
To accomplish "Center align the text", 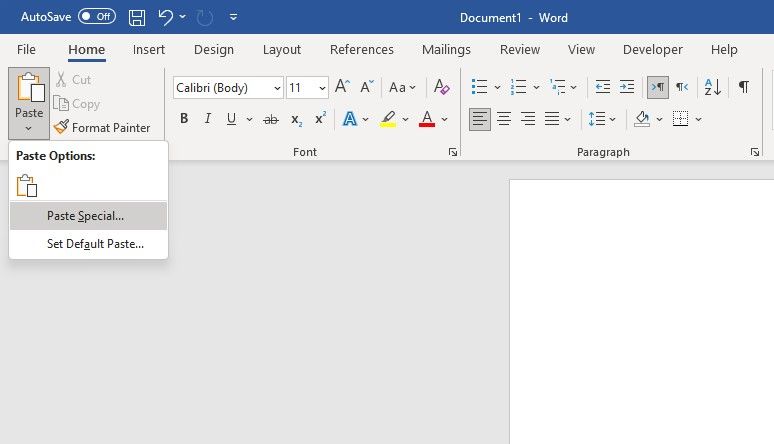I will [504, 119].
